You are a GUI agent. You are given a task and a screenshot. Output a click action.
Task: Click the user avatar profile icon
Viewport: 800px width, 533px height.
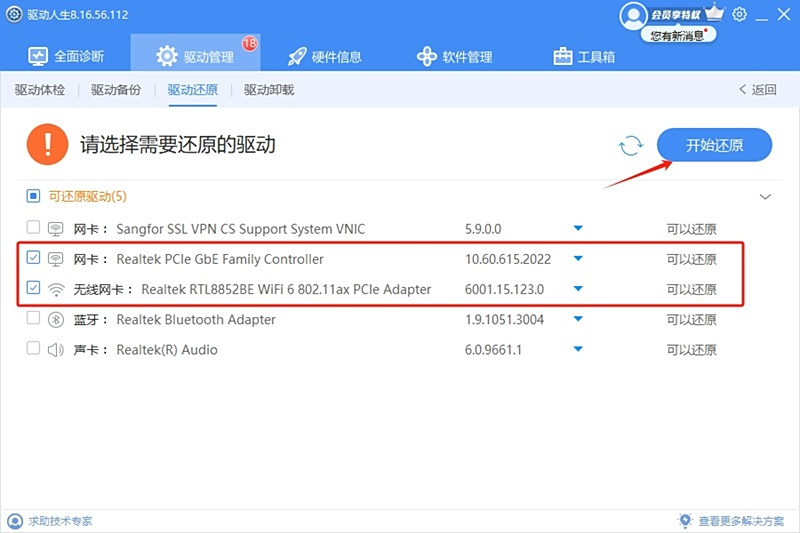tap(633, 16)
